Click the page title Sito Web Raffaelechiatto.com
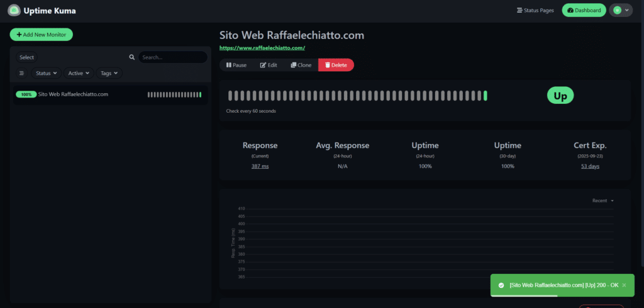The height and width of the screenshot is (308, 644). click(x=292, y=35)
